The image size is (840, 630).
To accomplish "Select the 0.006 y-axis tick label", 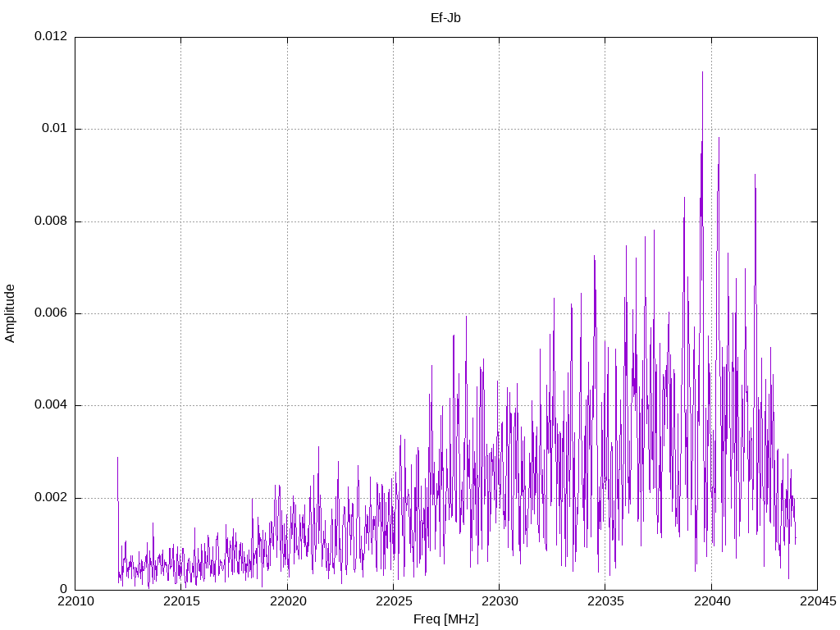I will pyautogui.click(x=50, y=313).
